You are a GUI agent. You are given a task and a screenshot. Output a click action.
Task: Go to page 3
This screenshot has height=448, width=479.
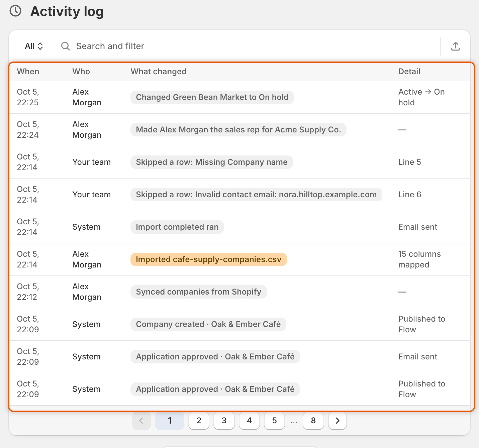224,421
